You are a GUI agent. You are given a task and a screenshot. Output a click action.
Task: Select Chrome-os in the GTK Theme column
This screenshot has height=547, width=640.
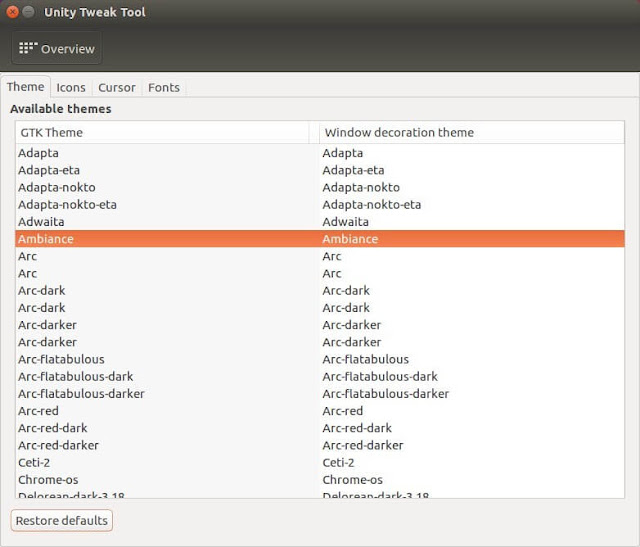(x=48, y=480)
